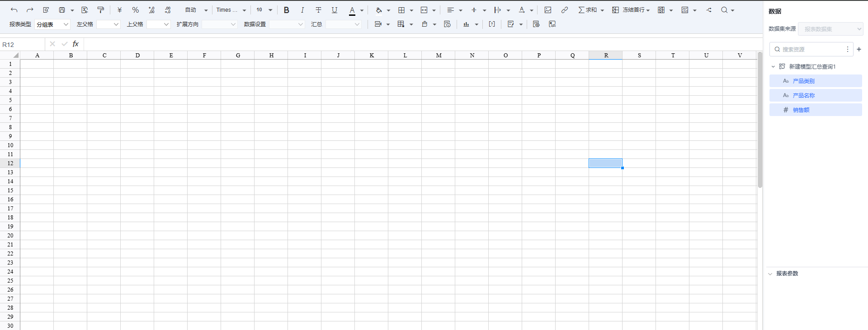Click the 搜索资源 search field
The height and width of the screenshot is (330, 868).
click(811, 49)
